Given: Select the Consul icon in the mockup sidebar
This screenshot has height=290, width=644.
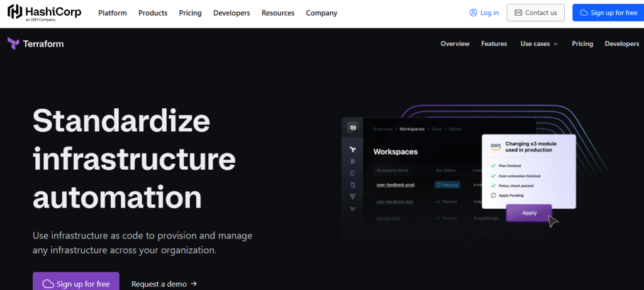Looking at the screenshot, I should click(352, 174).
